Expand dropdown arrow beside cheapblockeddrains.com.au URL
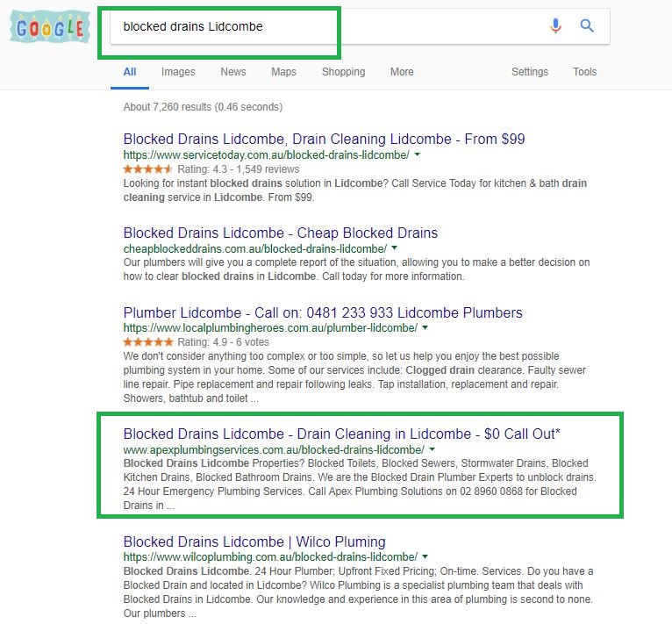 coord(395,247)
